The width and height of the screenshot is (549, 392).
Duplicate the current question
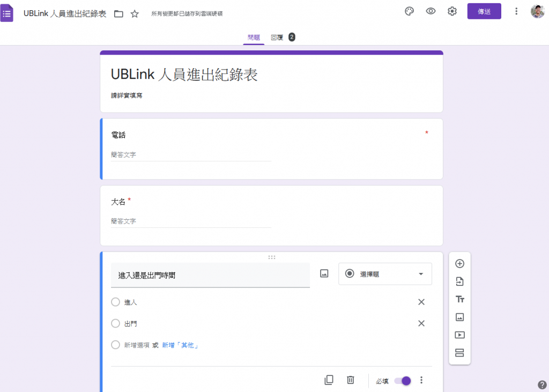[x=329, y=380]
